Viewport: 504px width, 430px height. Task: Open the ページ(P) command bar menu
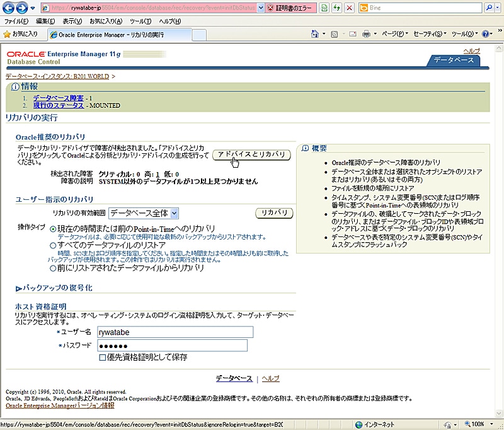click(x=395, y=34)
